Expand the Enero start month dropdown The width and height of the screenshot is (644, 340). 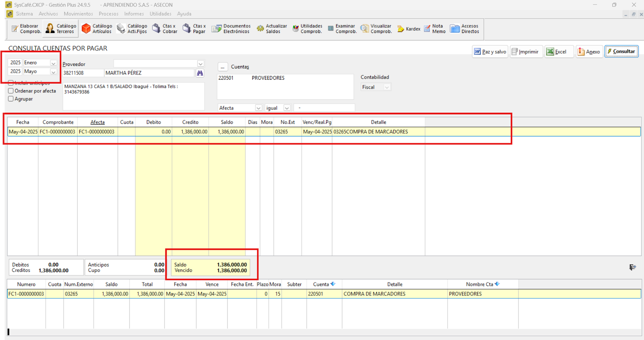(53, 63)
